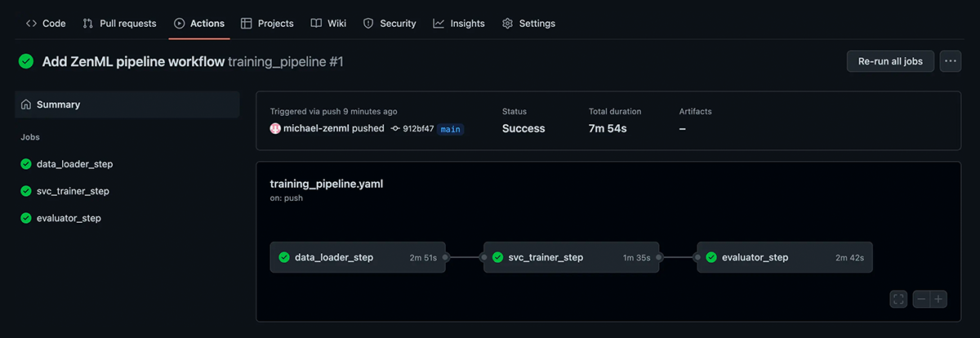Click total duration 7m 54s
This screenshot has height=338, width=980.
[608, 128]
